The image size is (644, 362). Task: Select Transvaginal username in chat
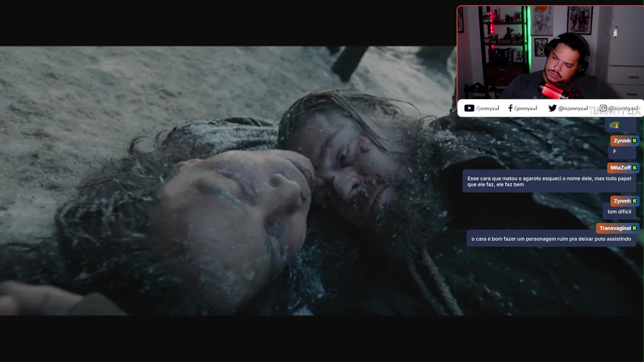(615, 228)
